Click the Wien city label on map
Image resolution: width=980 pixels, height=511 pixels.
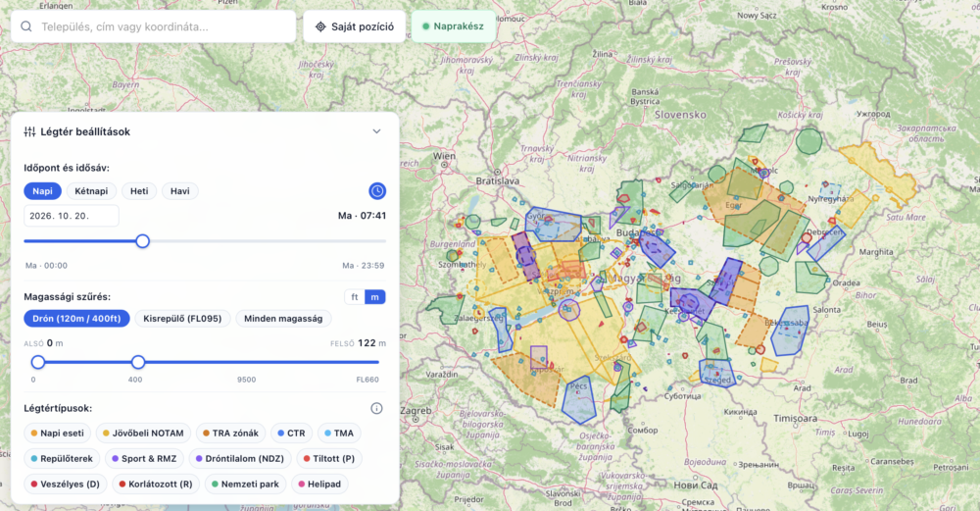pos(444,156)
